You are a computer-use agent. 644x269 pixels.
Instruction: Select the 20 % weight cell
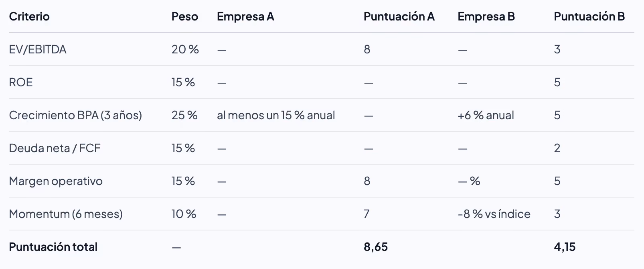coord(185,49)
